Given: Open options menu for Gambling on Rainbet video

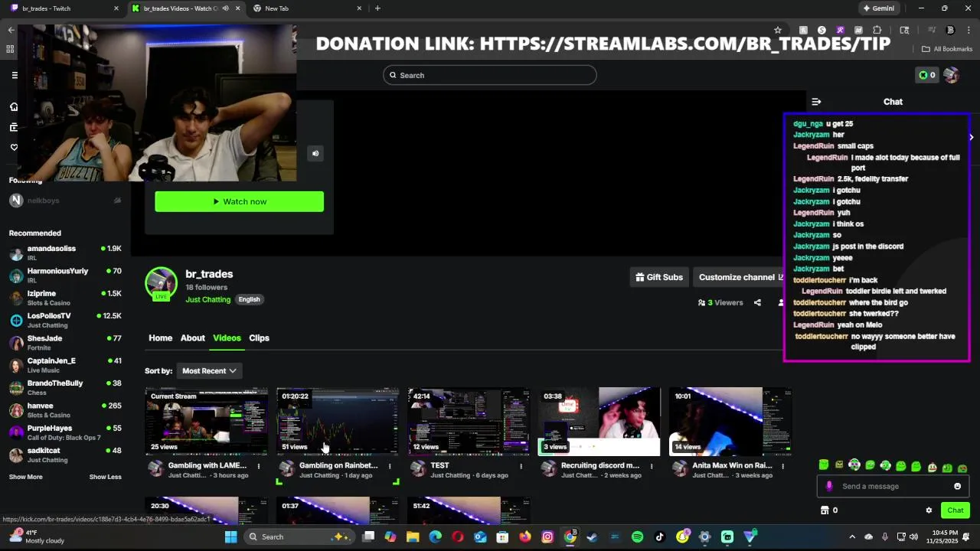Looking at the screenshot, I should (x=390, y=465).
